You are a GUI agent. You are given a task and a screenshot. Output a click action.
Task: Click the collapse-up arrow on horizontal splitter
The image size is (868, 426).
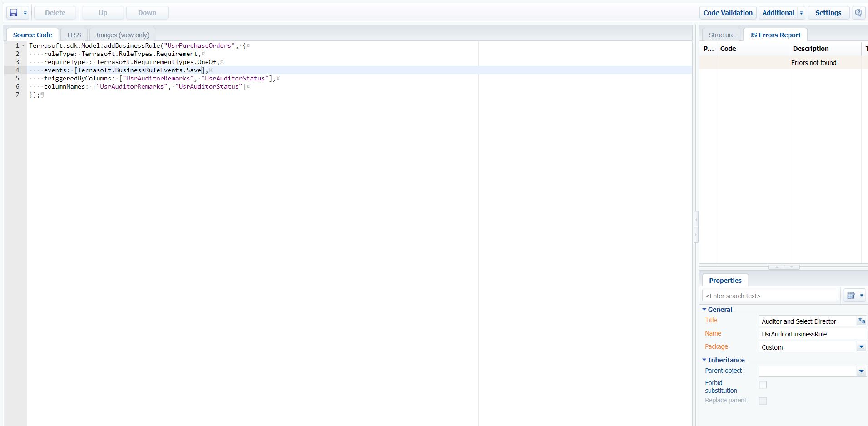pyautogui.click(x=776, y=267)
